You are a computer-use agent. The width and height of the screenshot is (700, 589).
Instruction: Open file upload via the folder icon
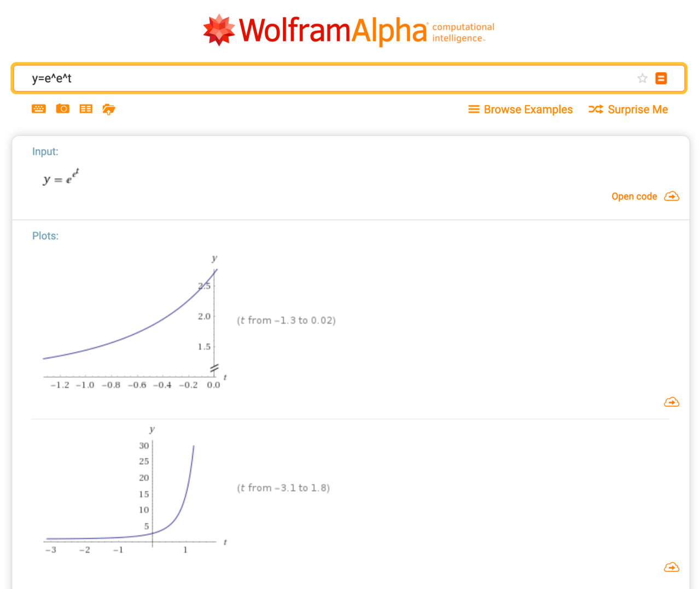point(109,109)
